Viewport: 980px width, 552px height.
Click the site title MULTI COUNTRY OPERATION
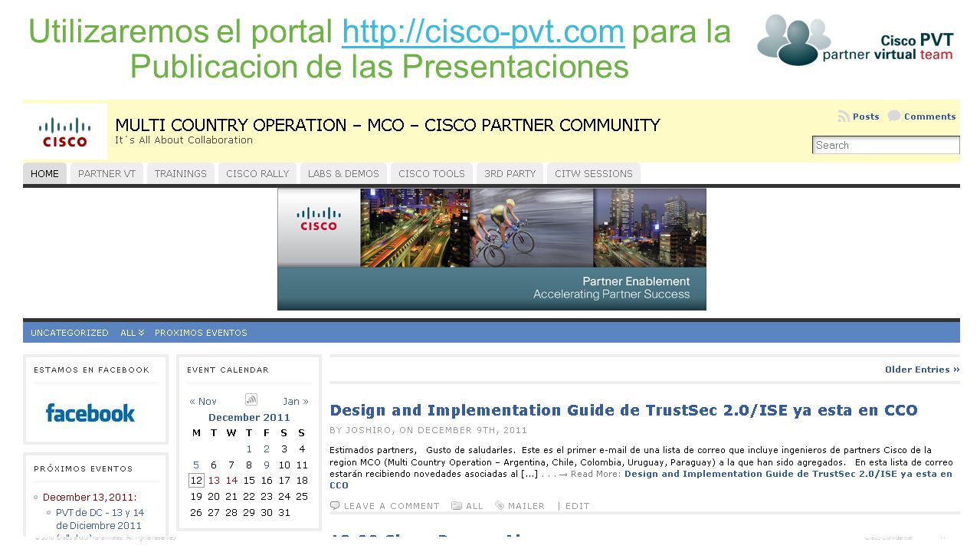[387, 125]
